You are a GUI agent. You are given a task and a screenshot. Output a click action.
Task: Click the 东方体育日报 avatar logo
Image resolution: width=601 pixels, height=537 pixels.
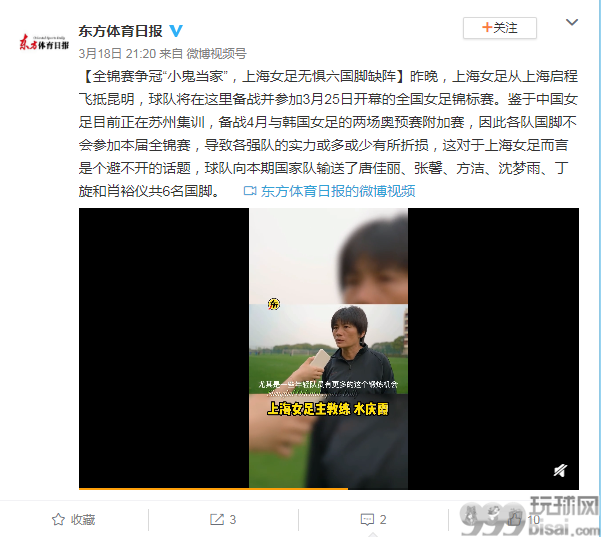coord(44,42)
